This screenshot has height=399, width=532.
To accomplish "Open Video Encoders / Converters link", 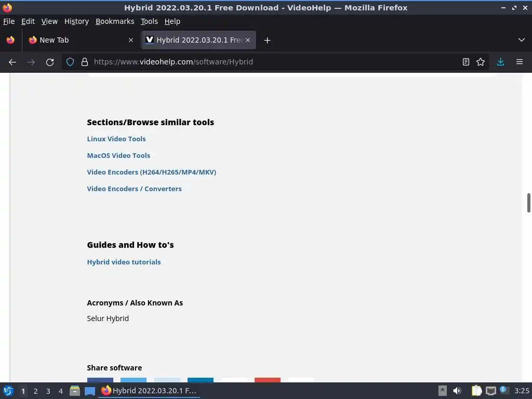I will point(135,189).
